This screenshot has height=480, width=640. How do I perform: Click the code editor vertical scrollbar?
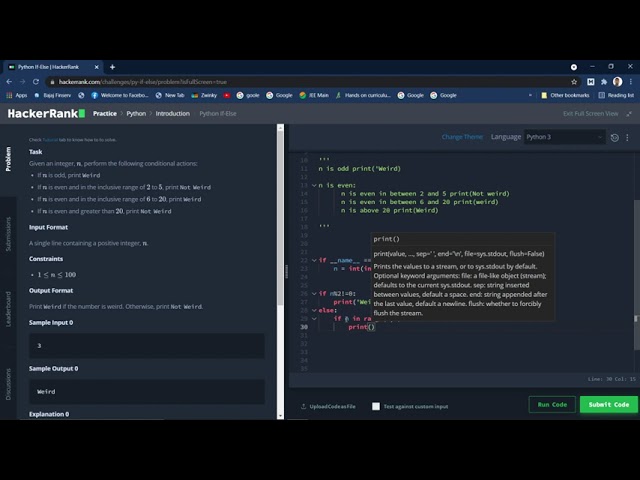click(637, 275)
